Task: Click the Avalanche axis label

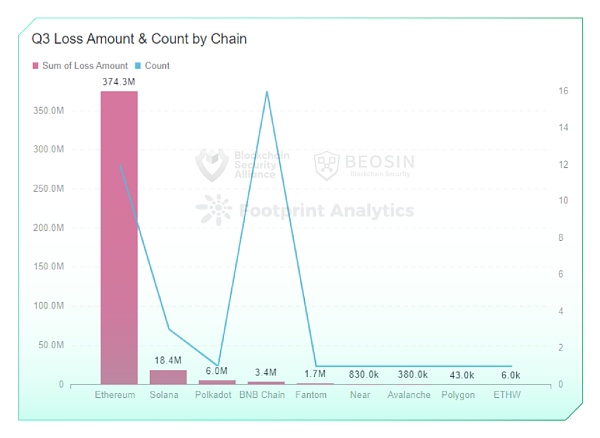Action: pyautogui.click(x=408, y=395)
